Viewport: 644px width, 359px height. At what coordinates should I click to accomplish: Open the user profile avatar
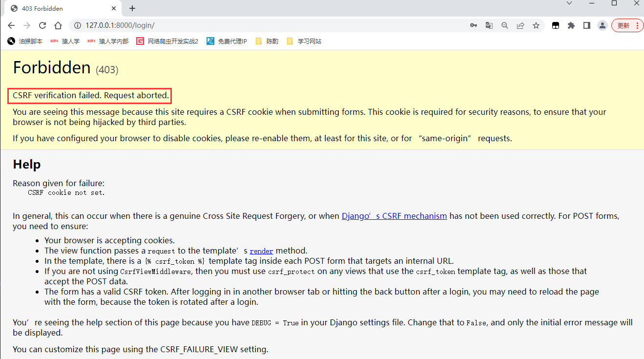(x=602, y=25)
